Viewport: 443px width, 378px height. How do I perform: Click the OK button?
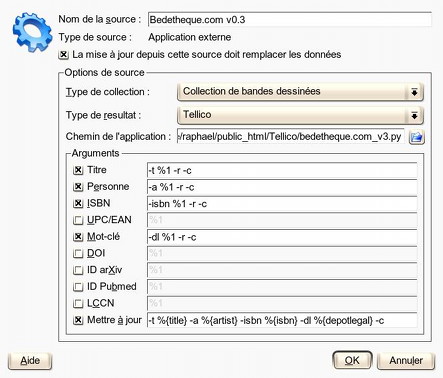352,360
